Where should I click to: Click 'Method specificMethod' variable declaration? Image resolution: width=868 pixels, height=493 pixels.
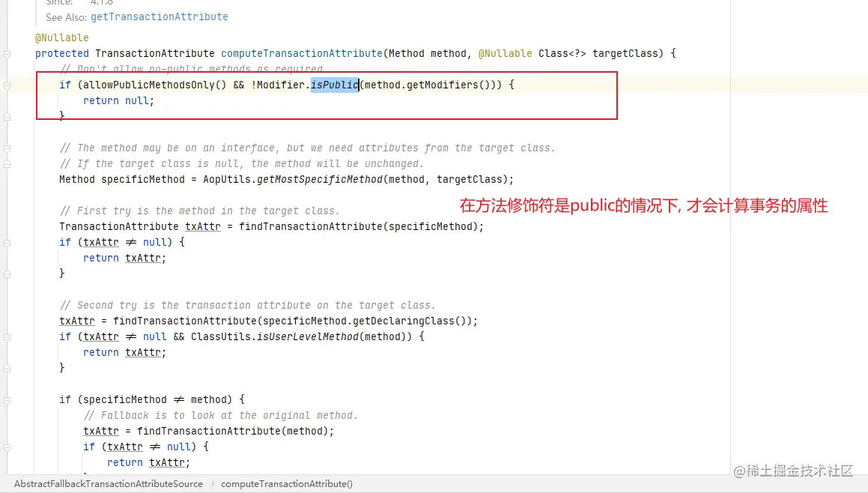(122, 180)
